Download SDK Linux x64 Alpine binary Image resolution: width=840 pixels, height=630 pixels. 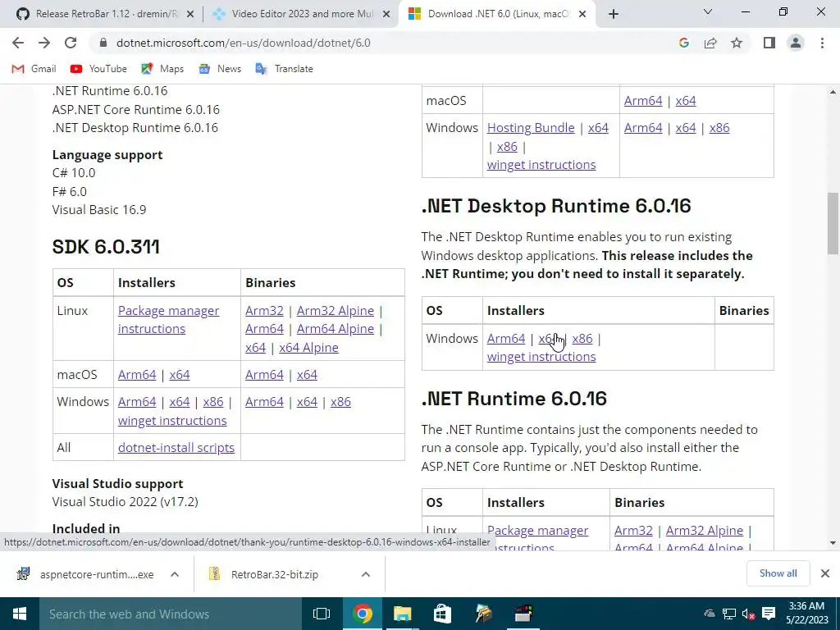pos(308,348)
